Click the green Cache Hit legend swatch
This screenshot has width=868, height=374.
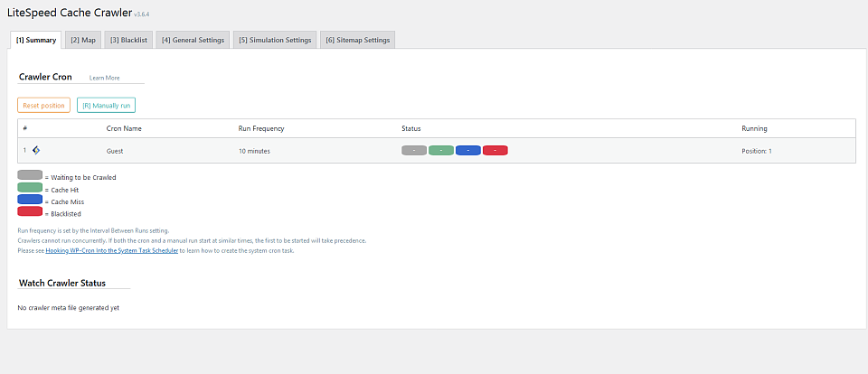point(30,188)
